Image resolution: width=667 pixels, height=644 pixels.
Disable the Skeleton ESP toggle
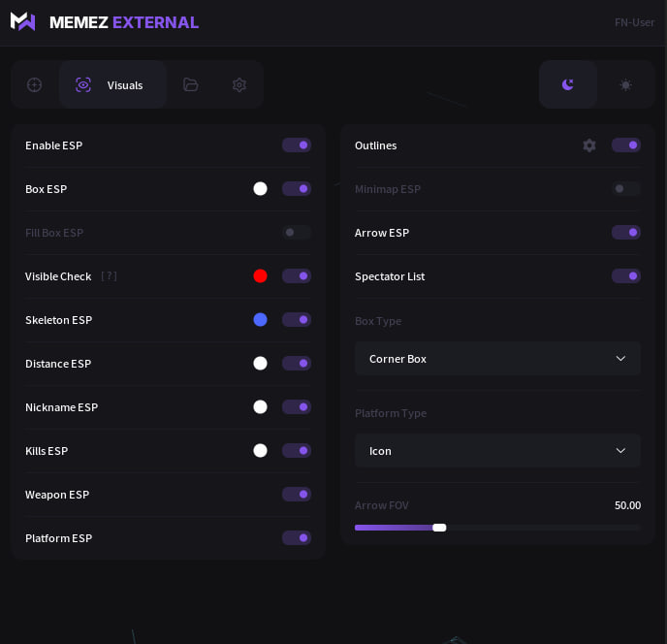pyautogui.click(x=297, y=320)
